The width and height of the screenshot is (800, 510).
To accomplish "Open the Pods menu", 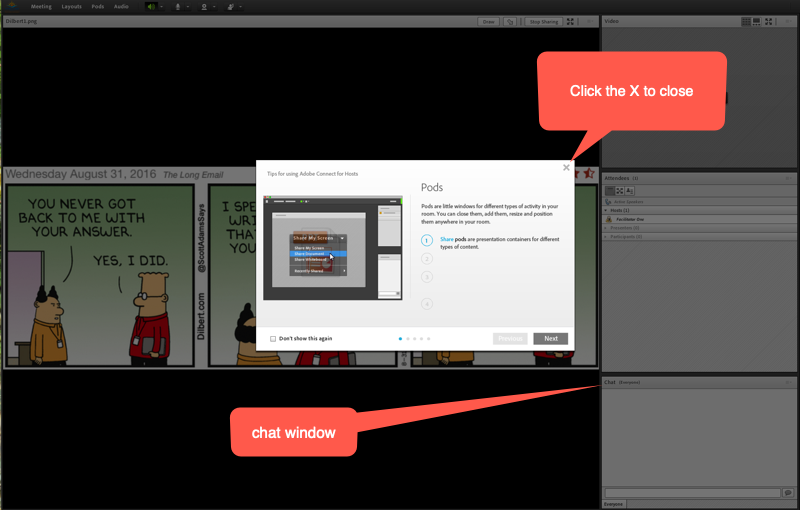I will (x=97, y=6).
